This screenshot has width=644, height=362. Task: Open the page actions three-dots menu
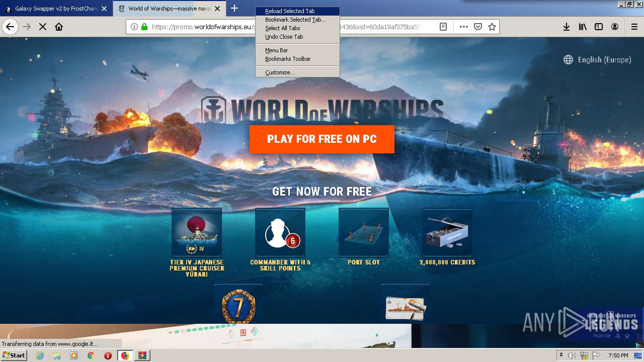[464, 27]
